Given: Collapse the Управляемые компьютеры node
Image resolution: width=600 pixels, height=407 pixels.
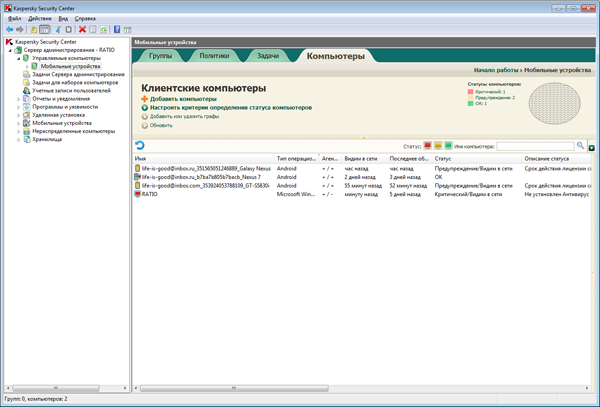Looking at the screenshot, I should [18, 59].
